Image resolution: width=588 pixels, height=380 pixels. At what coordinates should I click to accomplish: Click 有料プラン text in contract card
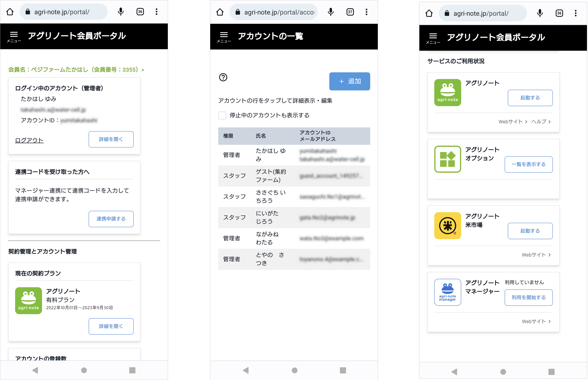[60, 300]
